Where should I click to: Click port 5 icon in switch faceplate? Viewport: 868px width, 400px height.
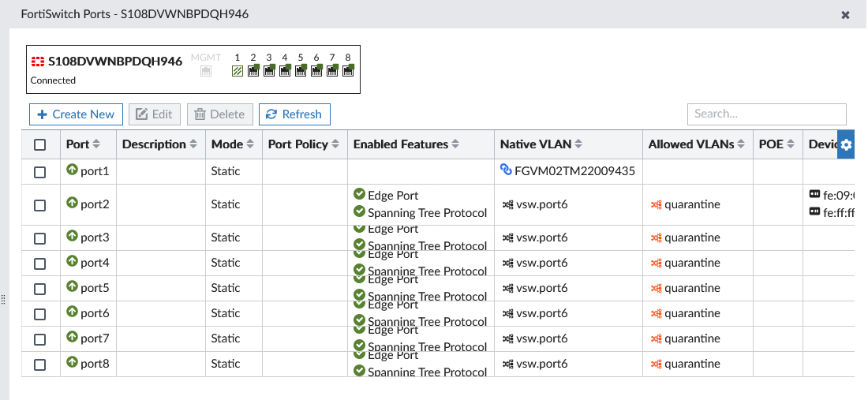pyautogui.click(x=301, y=71)
